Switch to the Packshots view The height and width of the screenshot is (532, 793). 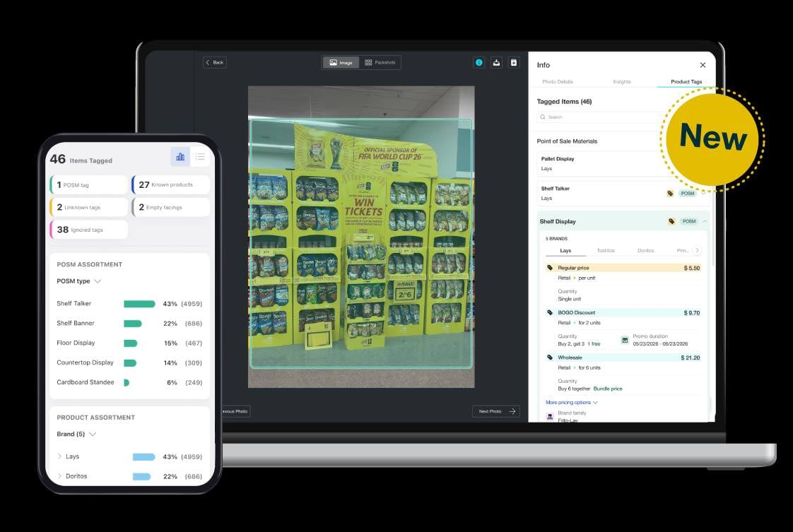coord(380,63)
